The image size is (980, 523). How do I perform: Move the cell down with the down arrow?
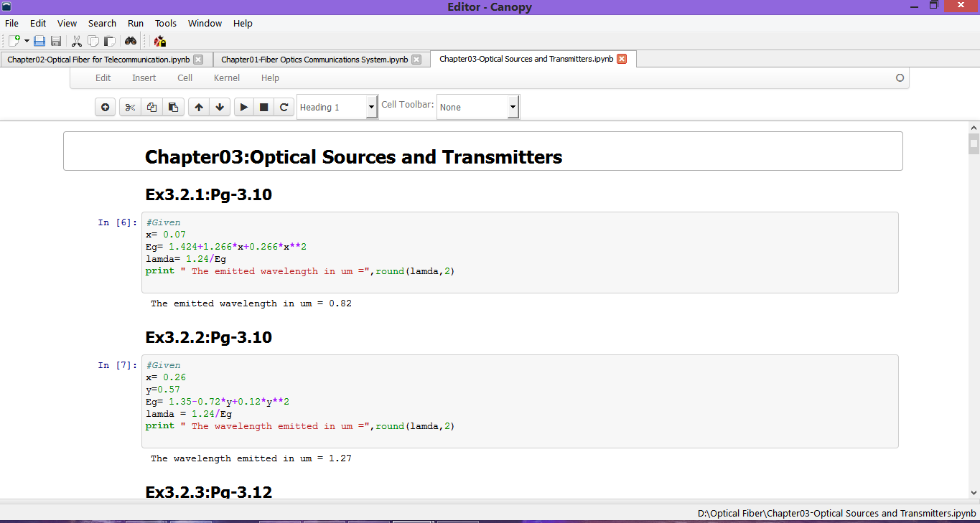click(220, 108)
